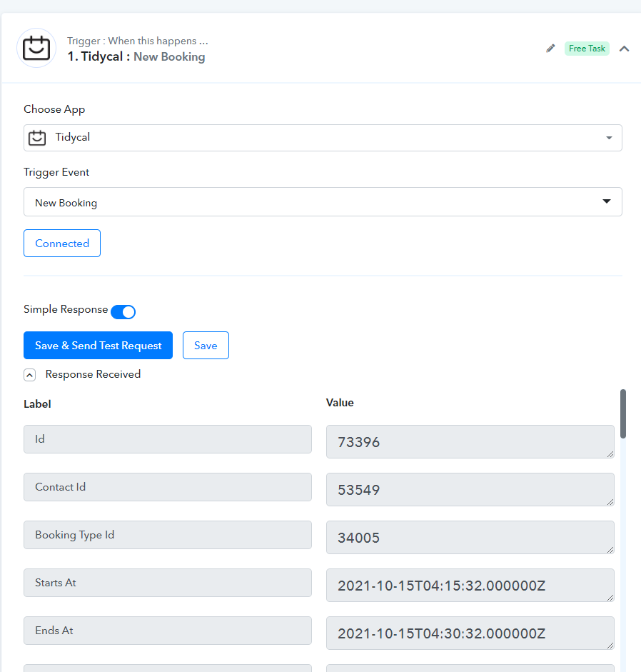The image size is (641, 672).
Task: Click the pencil edit icon near Free Task
Action: point(550,49)
